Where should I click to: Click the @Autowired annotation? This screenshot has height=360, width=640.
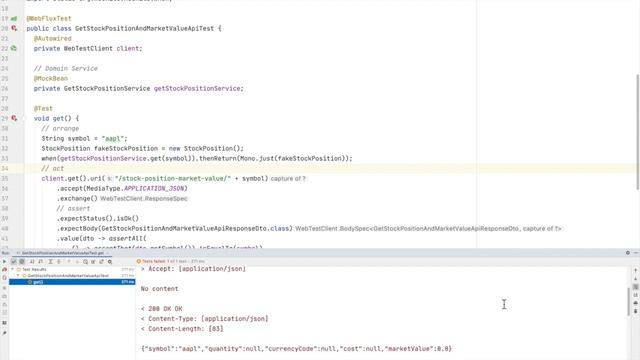(53, 38)
